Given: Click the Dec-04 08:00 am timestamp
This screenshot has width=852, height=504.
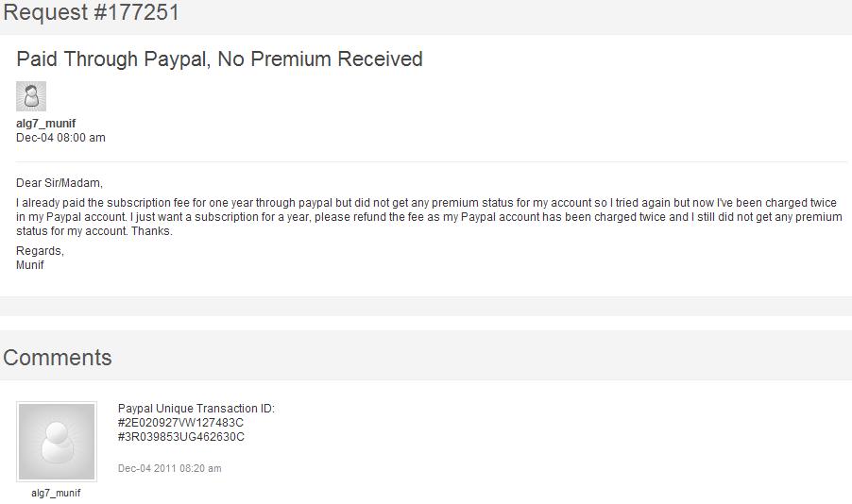Looking at the screenshot, I should click(x=60, y=138).
